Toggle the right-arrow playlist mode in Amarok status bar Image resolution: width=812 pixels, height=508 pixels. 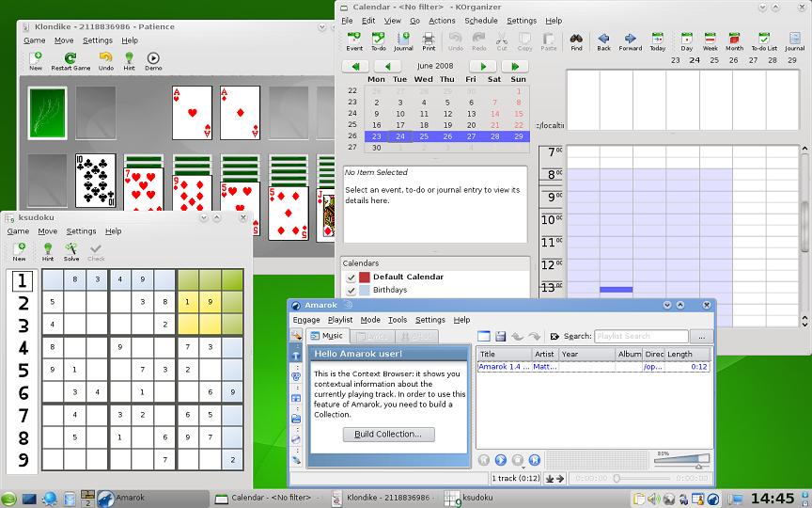[560, 479]
